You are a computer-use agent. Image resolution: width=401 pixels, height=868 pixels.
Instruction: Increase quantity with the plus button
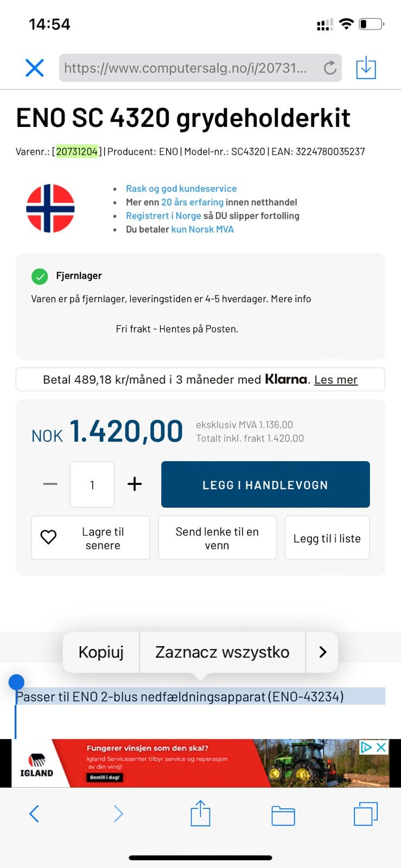pyautogui.click(x=135, y=484)
